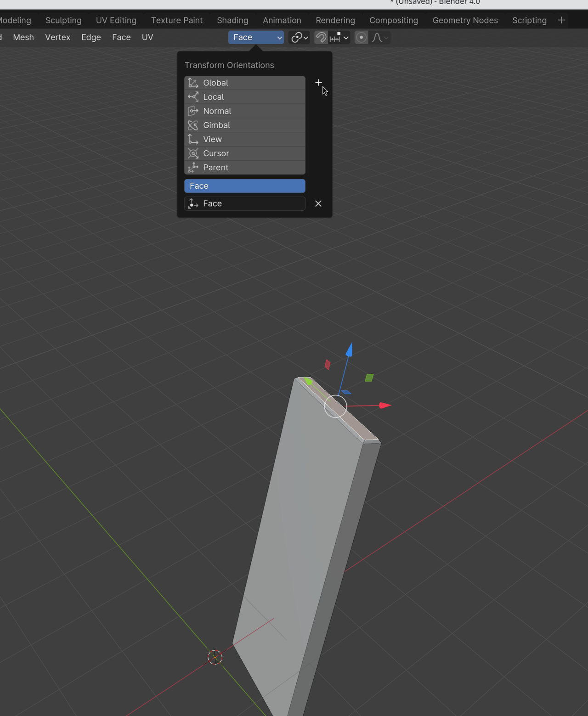The width and height of the screenshot is (588, 716).
Task: Choose the Normal transform orientation
Action: 245,111
